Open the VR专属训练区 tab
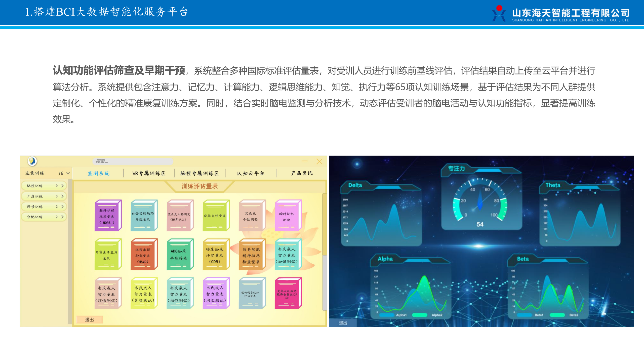The image size is (644, 362). (x=149, y=173)
